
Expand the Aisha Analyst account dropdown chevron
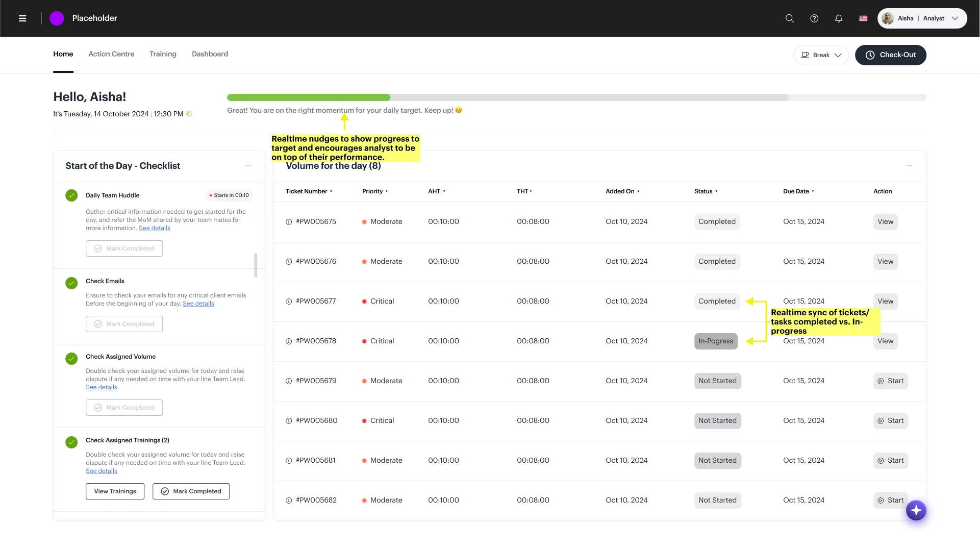tap(955, 18)
